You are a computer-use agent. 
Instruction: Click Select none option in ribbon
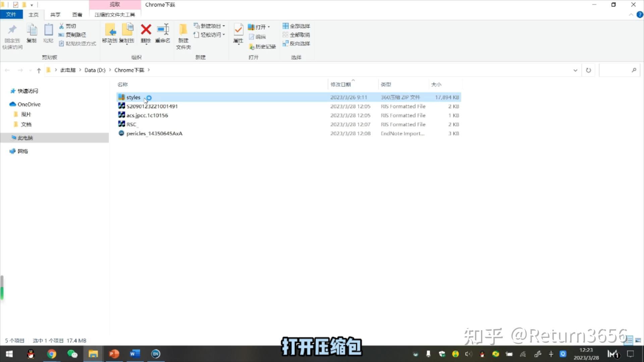(x=296, y=35)
